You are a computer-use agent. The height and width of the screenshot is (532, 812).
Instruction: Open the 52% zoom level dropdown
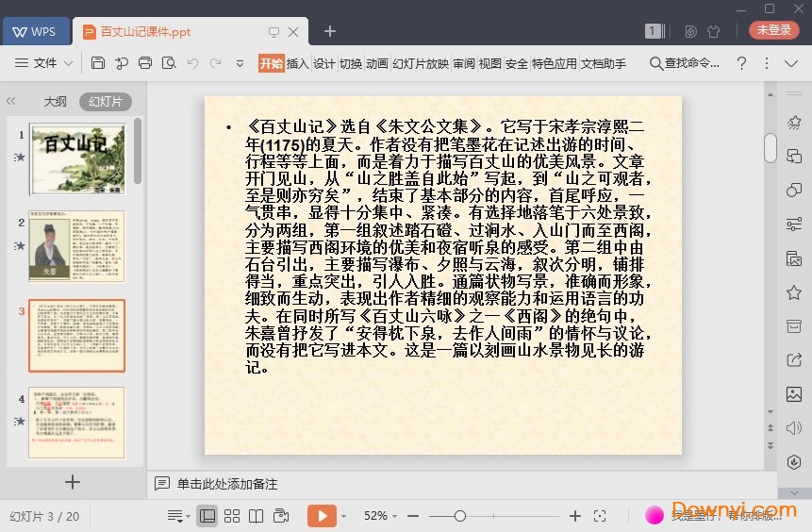(x=382, y=516)
